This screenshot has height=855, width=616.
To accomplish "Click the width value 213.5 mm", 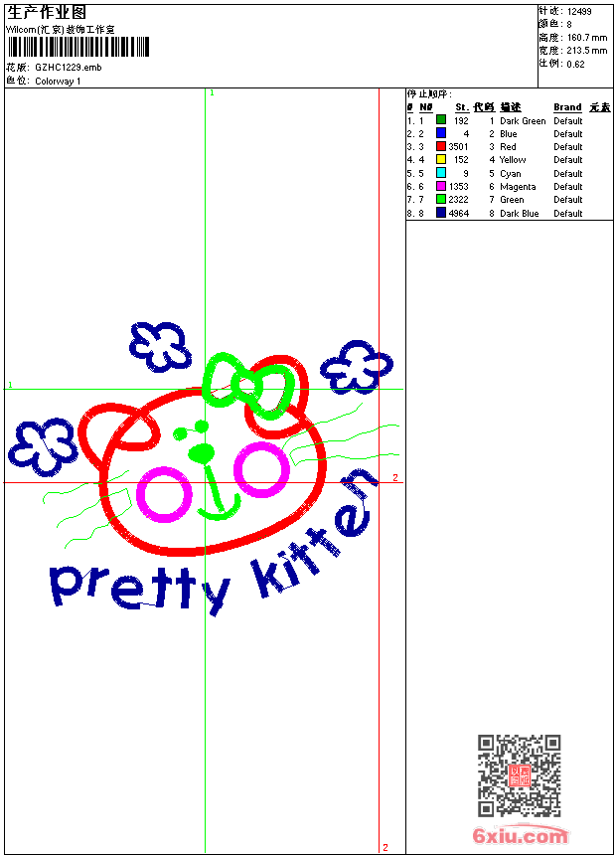I will point(587,51).
